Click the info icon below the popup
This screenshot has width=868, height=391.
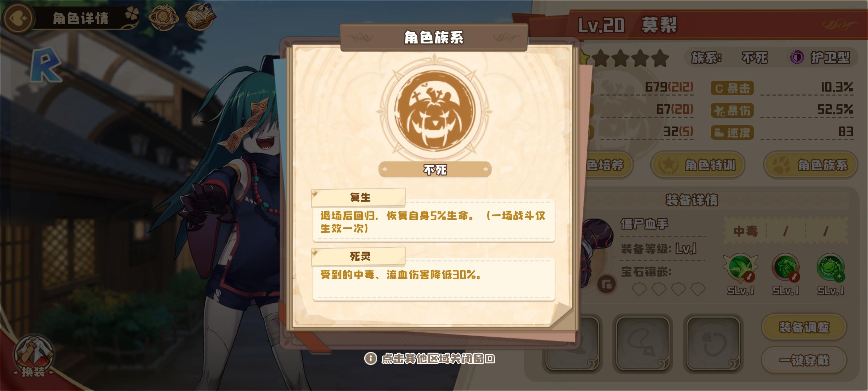[370, 358]
